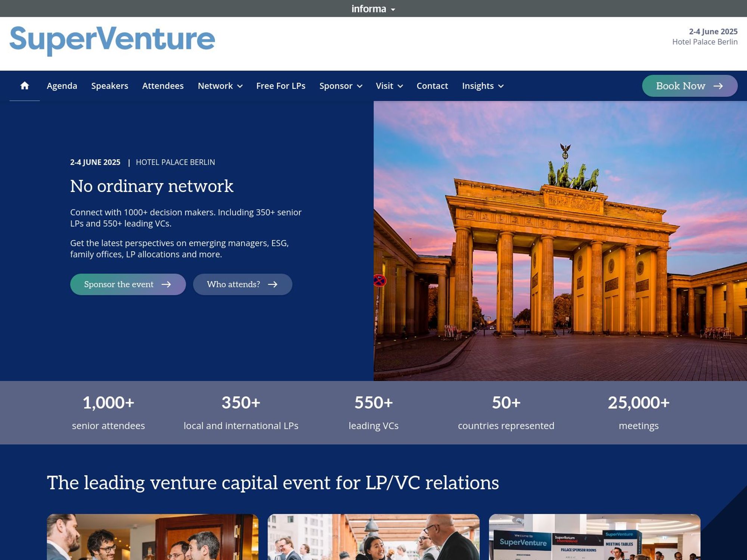This screenshot has width=747, height=560.
Task: Expand the Sponsor menu
Action: coord(341,86)
